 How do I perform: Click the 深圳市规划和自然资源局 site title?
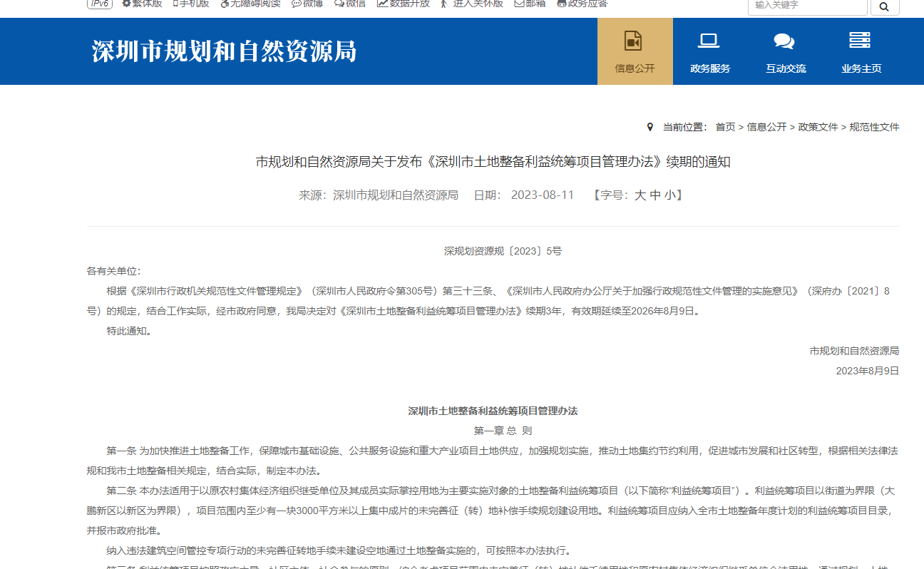coord(224,51)
